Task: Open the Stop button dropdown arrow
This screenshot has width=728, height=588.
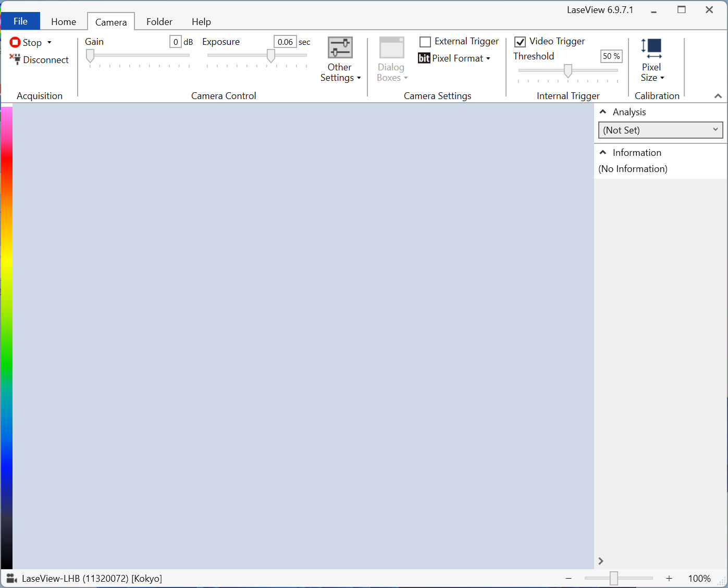Action: [50, 42]
